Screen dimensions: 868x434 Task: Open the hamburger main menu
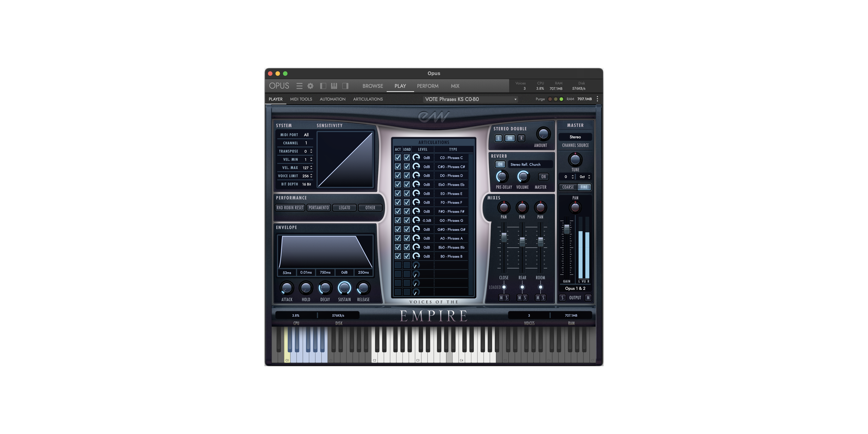pyautogui.click(x=299, y=86)
